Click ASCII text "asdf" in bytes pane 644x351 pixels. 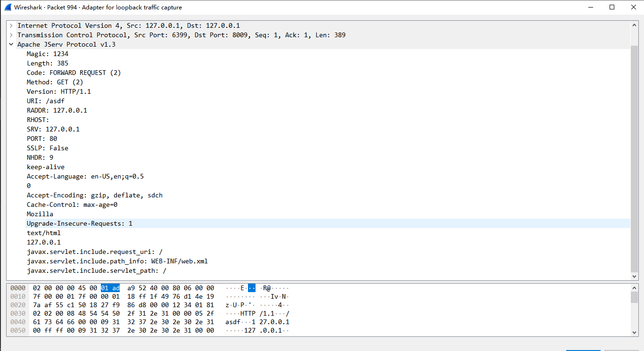(x=233, y=322)
